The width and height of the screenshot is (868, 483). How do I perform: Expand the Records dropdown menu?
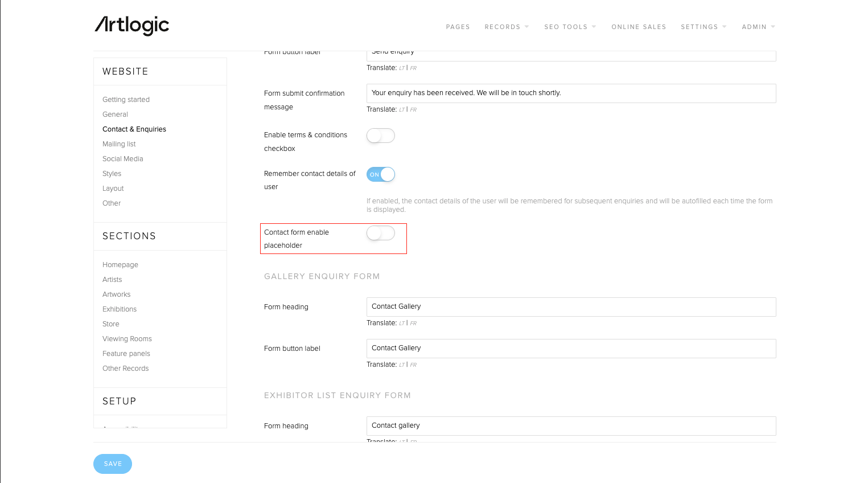point(506,27)
